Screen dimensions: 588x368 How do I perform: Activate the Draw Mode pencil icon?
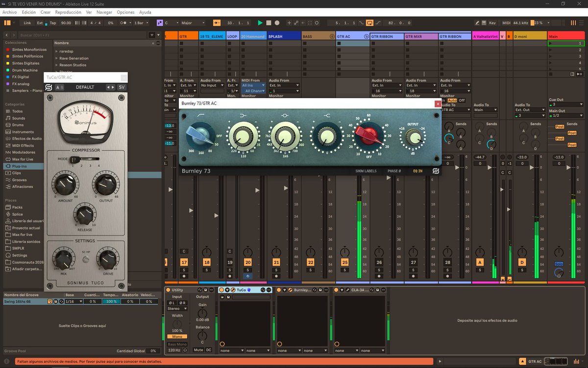(x=476, y=23)
